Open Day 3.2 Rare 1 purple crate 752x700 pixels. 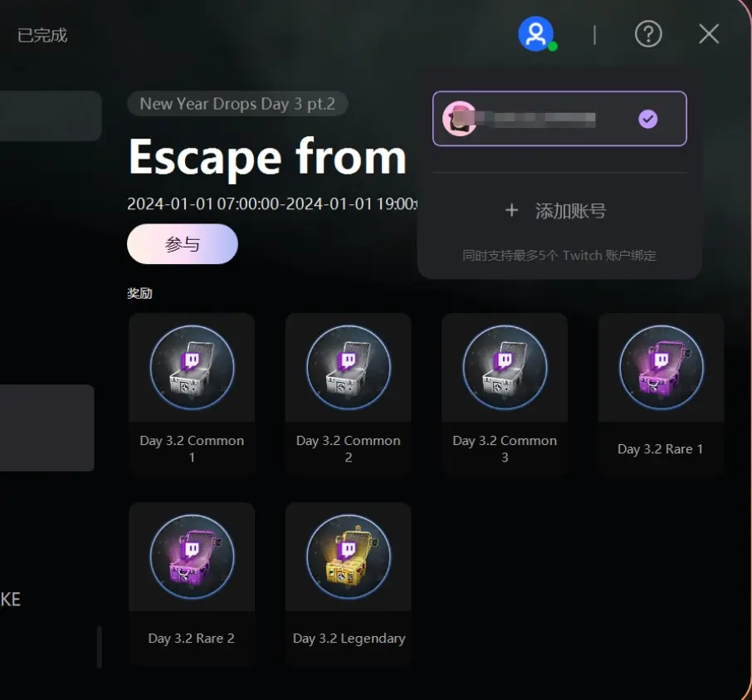[662, 367]
